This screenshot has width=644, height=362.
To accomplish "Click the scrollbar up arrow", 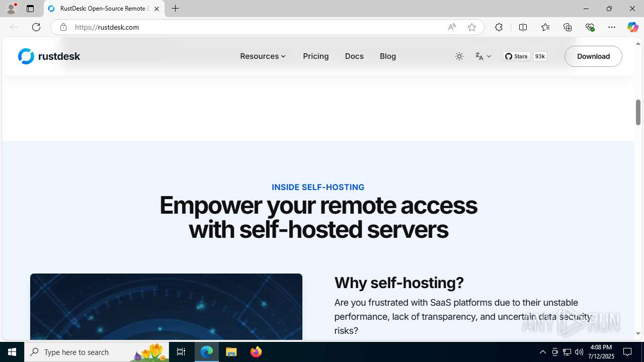I will click(x=638, y=44).
